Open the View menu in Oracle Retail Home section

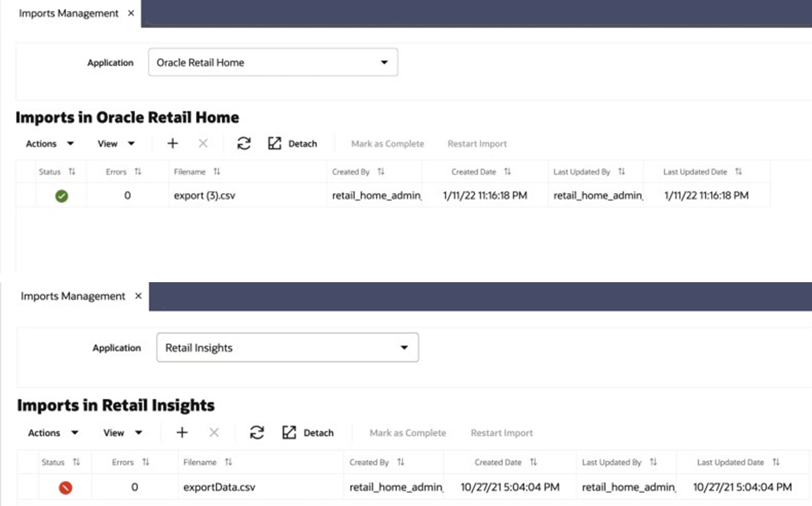point(116,144)
